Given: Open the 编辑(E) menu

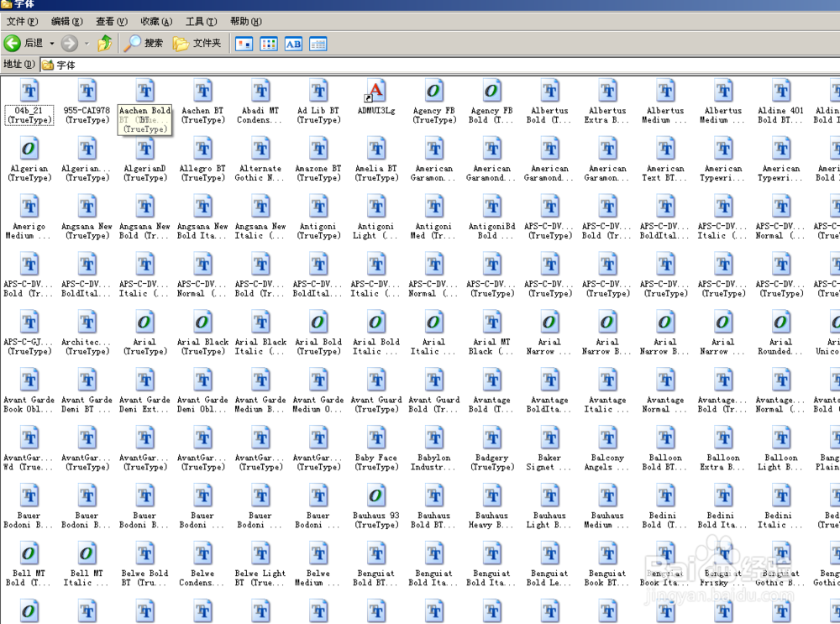Looking at the screenshot, I should click(x=67, y=22).
